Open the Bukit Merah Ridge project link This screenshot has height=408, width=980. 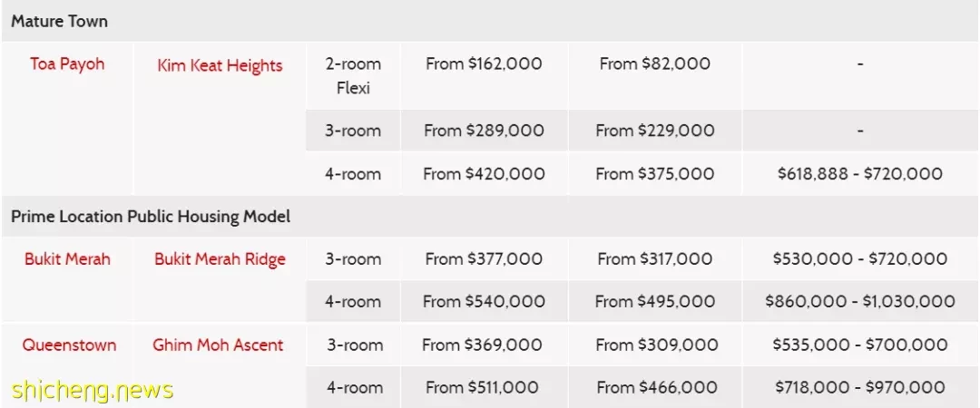pos(220,259)
